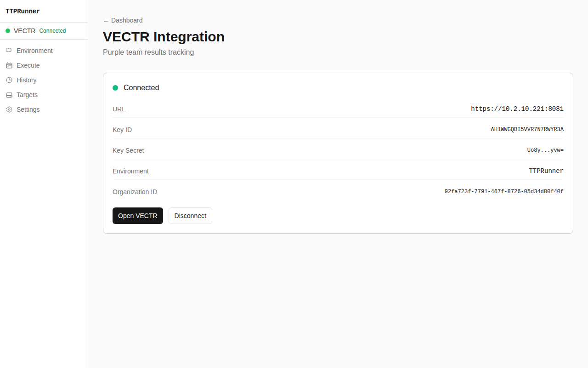Open the Targets section
The image size is (588, 368).
point(44,95)
